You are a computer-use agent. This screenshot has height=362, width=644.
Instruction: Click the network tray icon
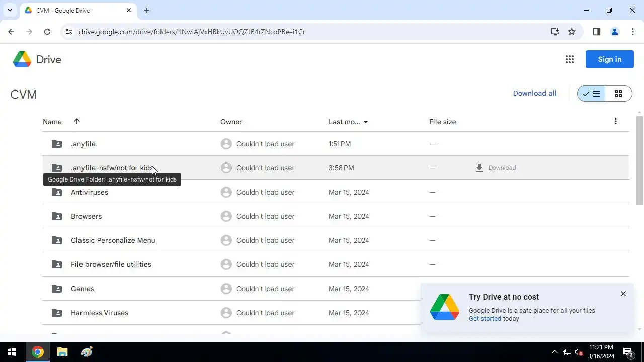(x=567, y=352)
